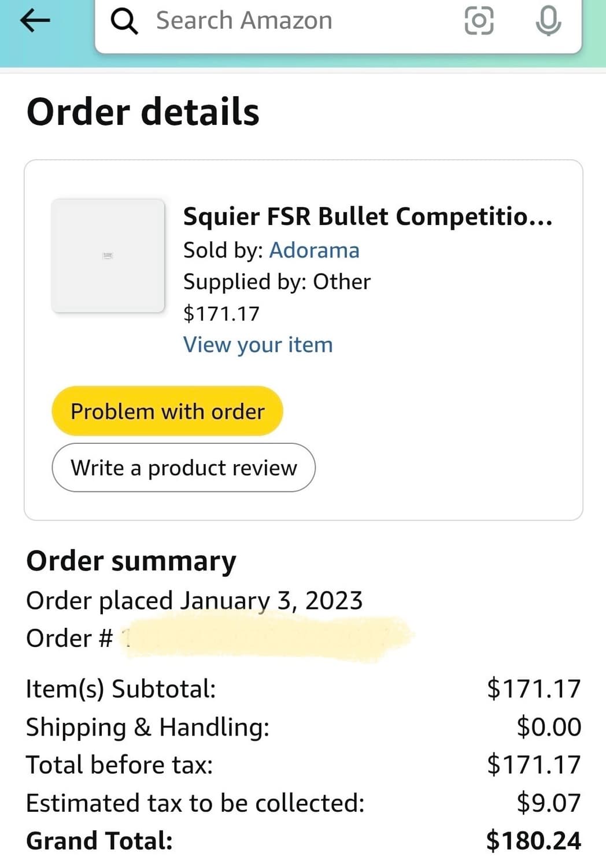Click the magnifying glass search icon

[x=124, y=21]
